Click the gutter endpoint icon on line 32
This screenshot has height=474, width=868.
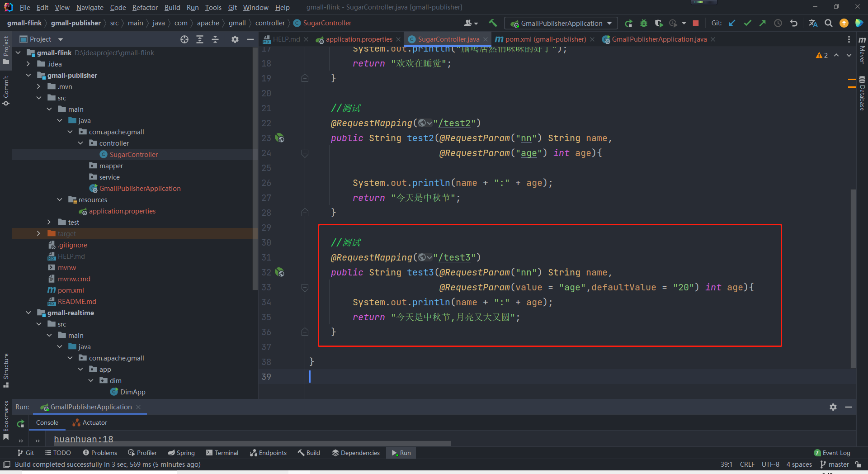pyautogui.click(x=280, y=272)
